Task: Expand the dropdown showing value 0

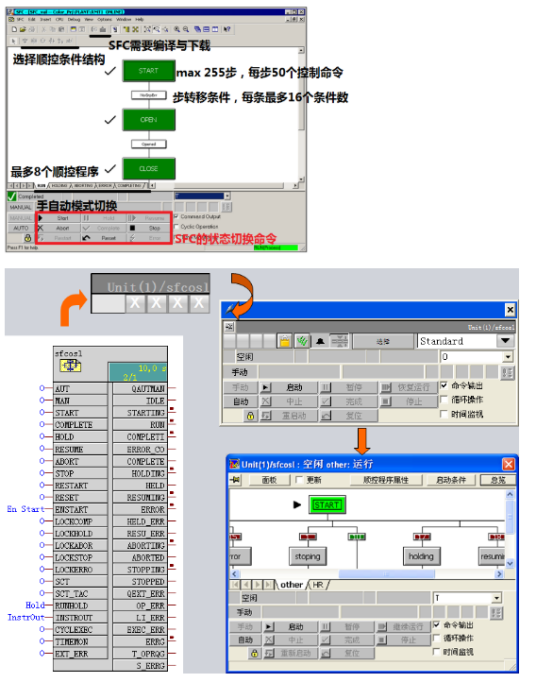Action: (507, 357)
